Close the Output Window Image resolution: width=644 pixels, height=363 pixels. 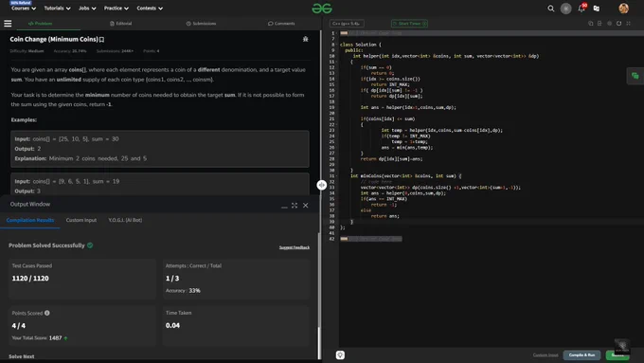click(306, 205)
